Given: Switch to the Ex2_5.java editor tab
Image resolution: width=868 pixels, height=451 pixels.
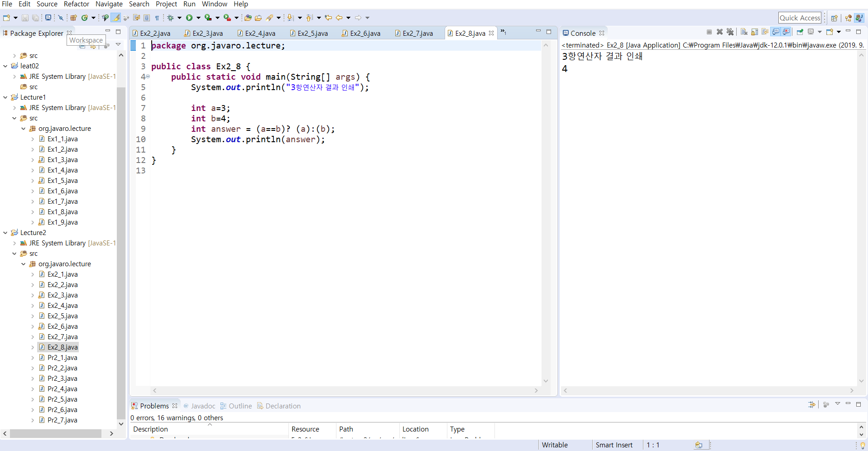Looking at the screenshot, I should (309, 33).
